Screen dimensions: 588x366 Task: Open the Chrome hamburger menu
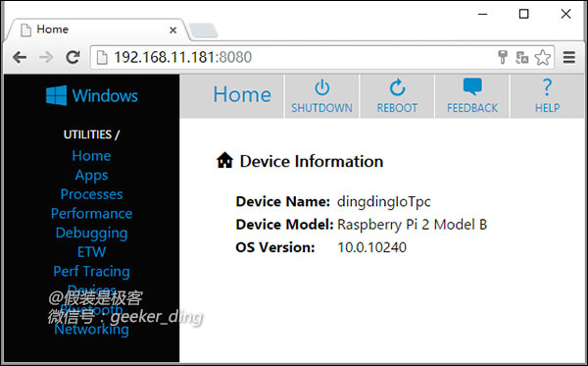[x=568, y=58]
